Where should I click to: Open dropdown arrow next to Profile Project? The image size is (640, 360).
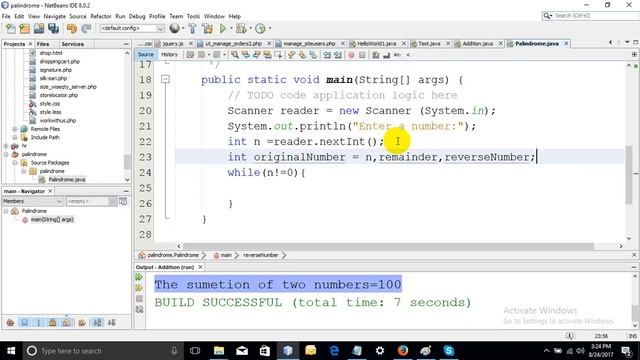point(269,29)
